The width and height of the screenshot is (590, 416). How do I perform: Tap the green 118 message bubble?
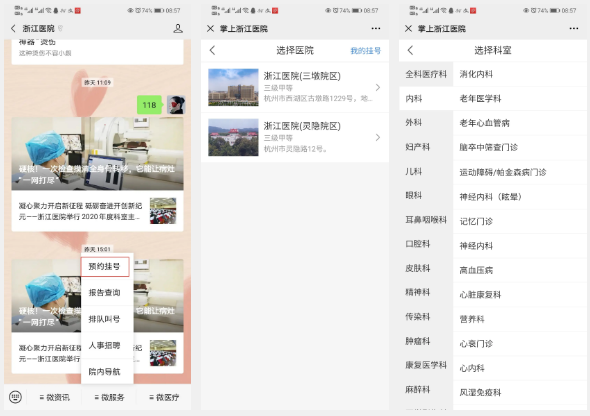point(149,105)
